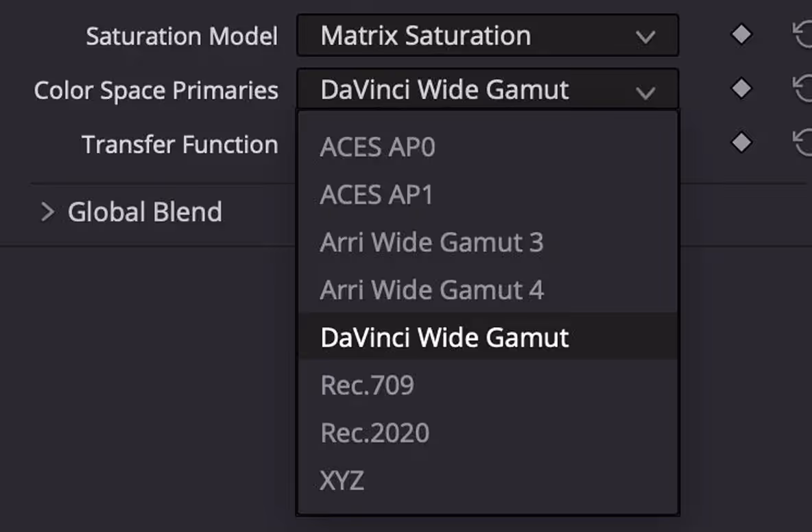Click the Transfer Function label
Image resolution: width=812 pixels, height=532 pixels.
[180, 145]
